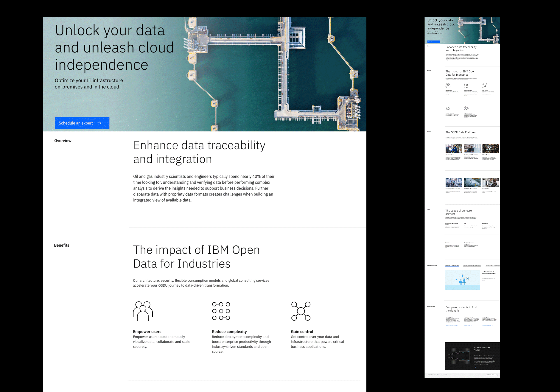Open the United States - English region dropdown

click(x=492, y=375)
